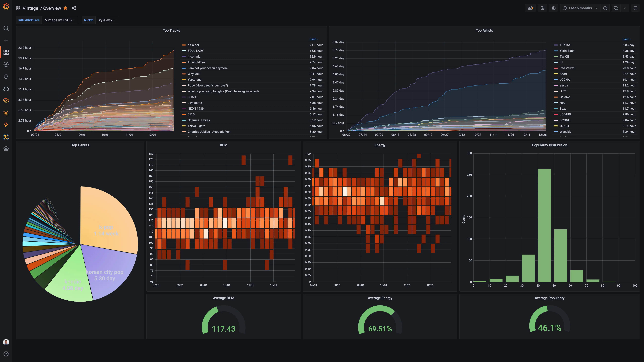The image size is (644, 362).
Task: Click the 117.43 Average BPM gauge value
Action: tap(224, 329)
